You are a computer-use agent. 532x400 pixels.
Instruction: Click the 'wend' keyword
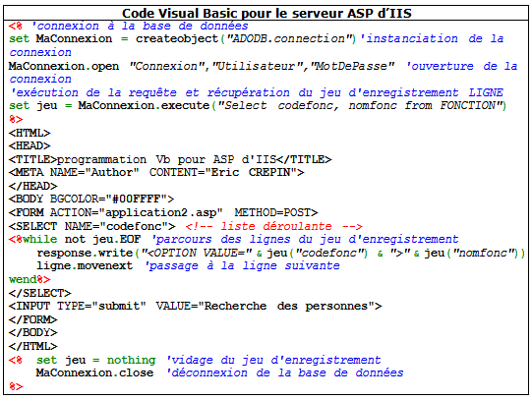click(23, 280)
